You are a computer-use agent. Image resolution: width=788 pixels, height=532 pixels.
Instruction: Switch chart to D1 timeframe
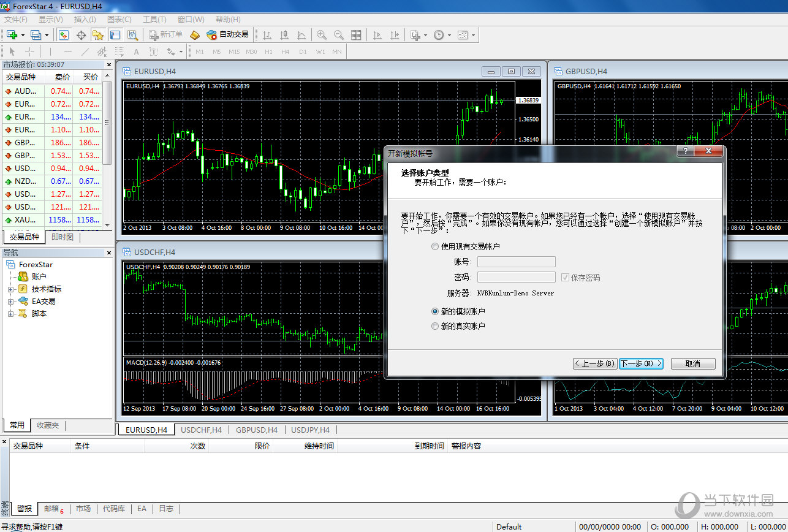click(x=303, y=51)
